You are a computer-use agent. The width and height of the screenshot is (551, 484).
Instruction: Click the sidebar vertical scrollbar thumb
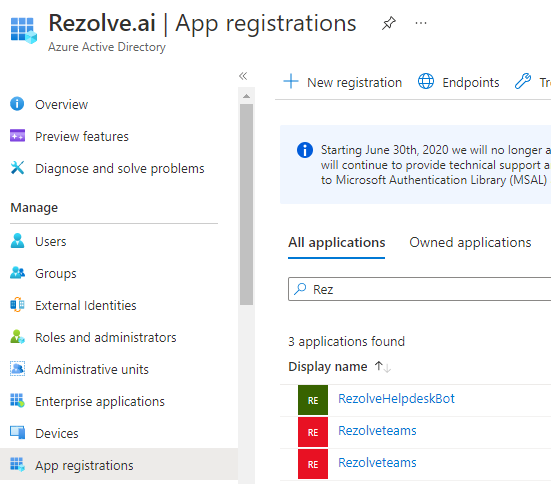coord(247,205)
